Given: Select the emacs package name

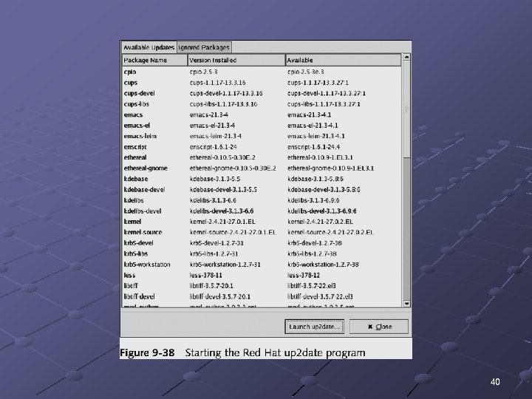Looking at the screenshot, I should click(x=133, y=115).
